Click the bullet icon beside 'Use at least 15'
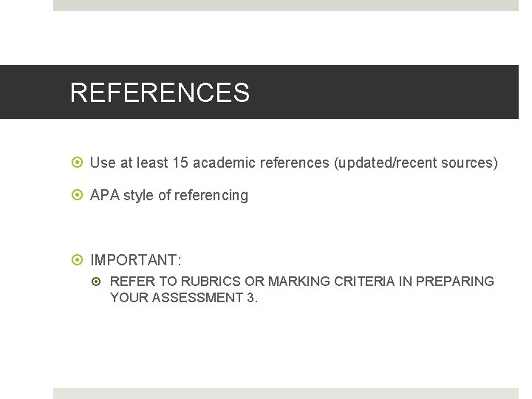This screenshot has height=399, width=532. [77, 162]
